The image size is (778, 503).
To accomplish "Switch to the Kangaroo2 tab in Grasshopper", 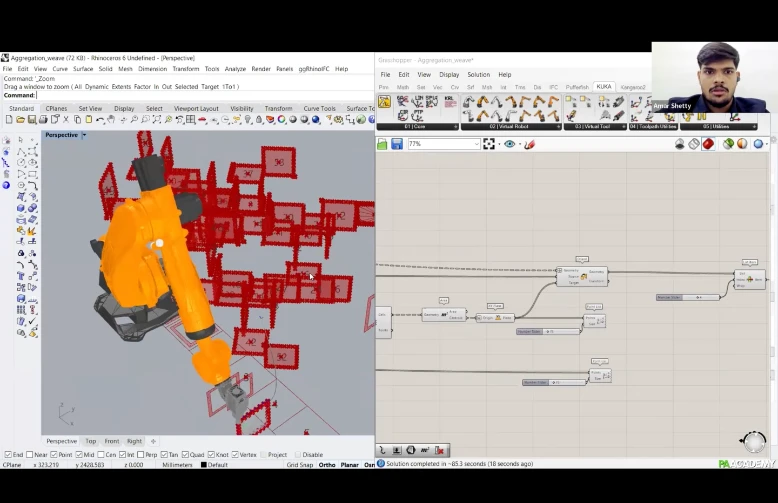I will coord(633,87).
